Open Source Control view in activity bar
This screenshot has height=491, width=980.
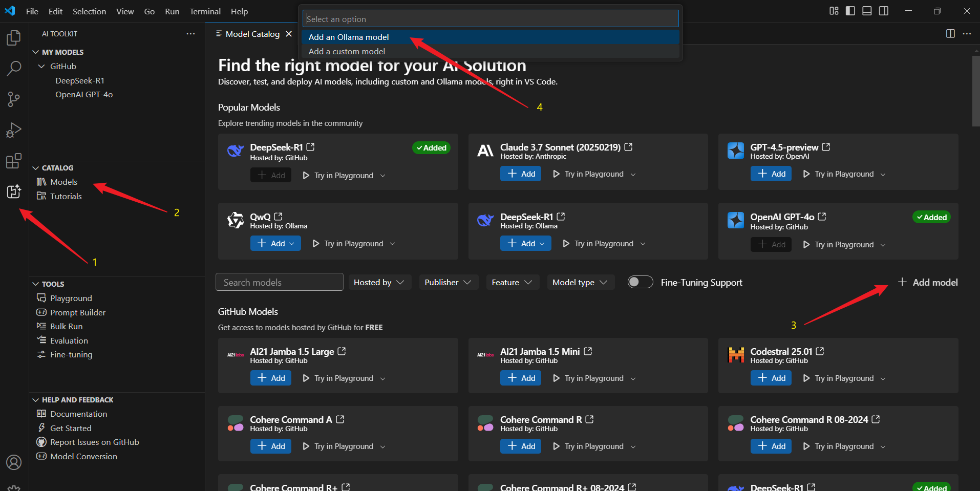click(x=14, y=99)
